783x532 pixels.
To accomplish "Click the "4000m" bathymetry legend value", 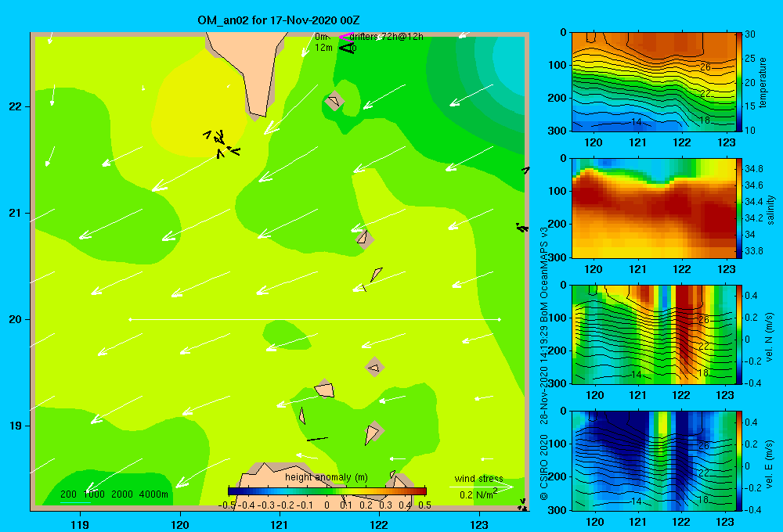I will [x=153, y=494].
